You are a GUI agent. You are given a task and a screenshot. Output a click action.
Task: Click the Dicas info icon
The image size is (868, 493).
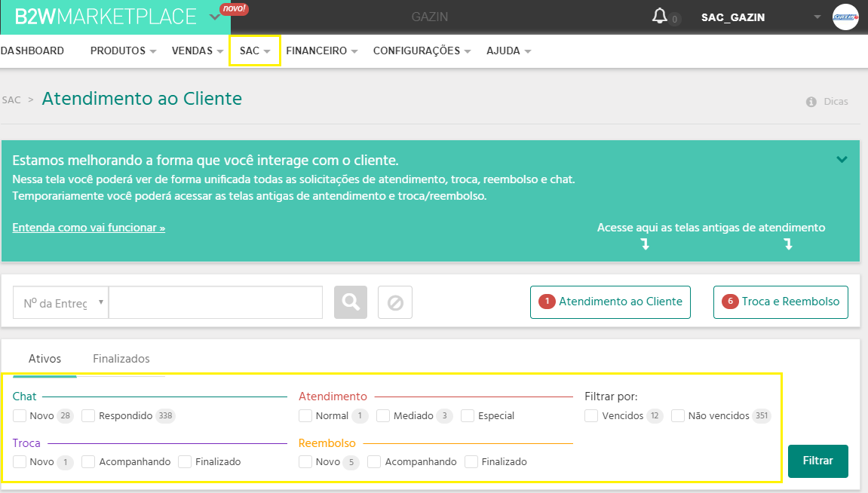(x=811, y=102)
